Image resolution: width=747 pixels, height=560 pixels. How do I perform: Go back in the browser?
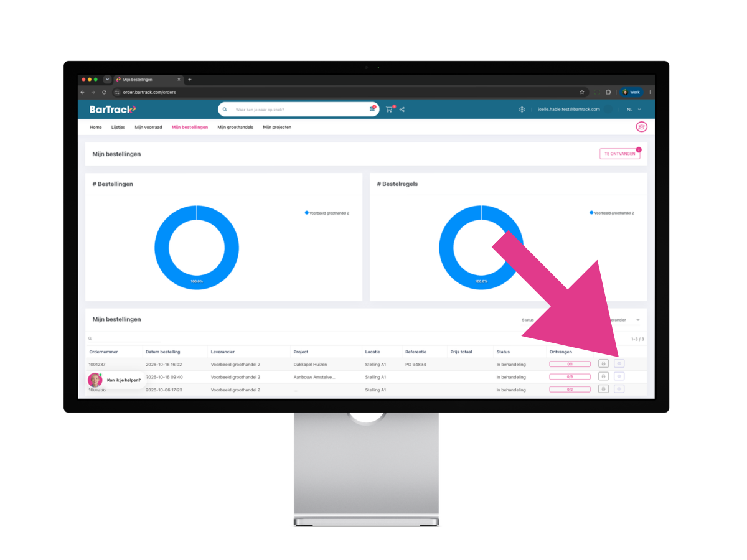point(83,92)
